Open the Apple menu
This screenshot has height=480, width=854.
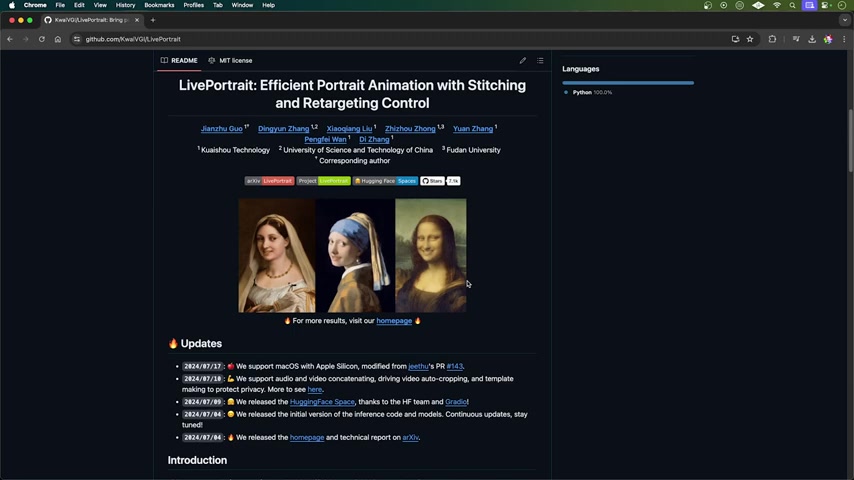12,5
